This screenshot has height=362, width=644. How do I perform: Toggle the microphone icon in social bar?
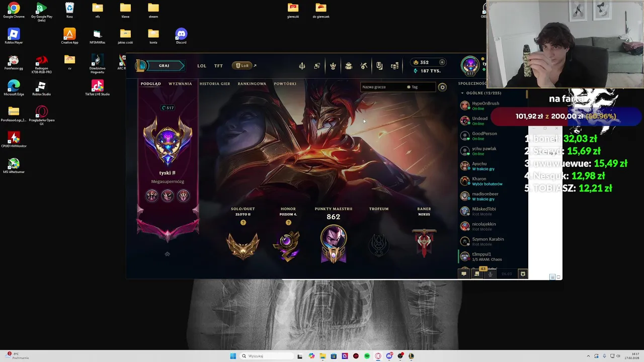491,274
